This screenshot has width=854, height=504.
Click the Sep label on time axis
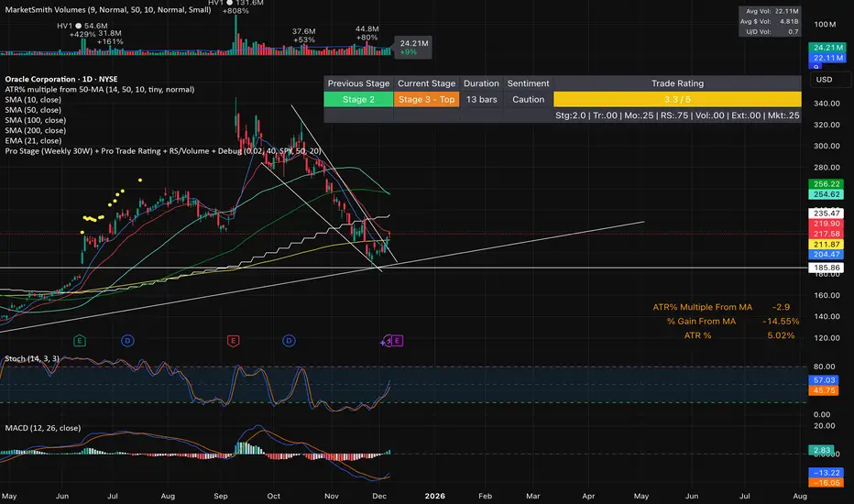[x=221, y=496]
